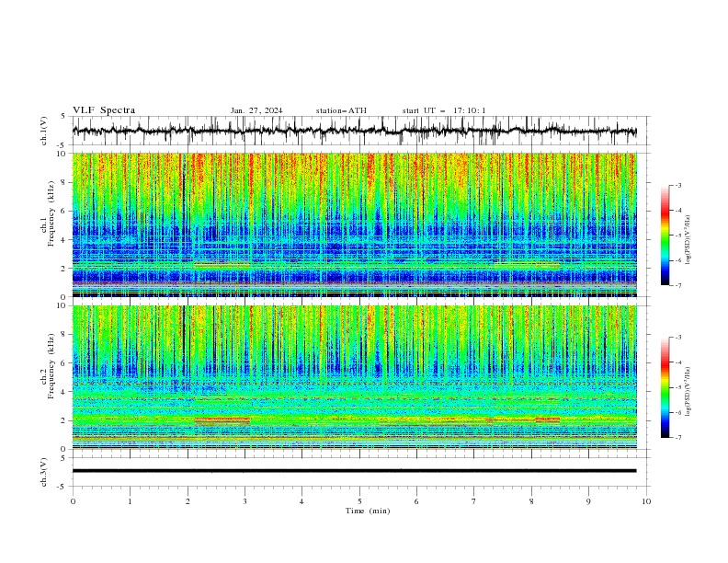Select the "start UT = 17:10:1" text
The width and height of the screenshot is (728, 563).
444,110
